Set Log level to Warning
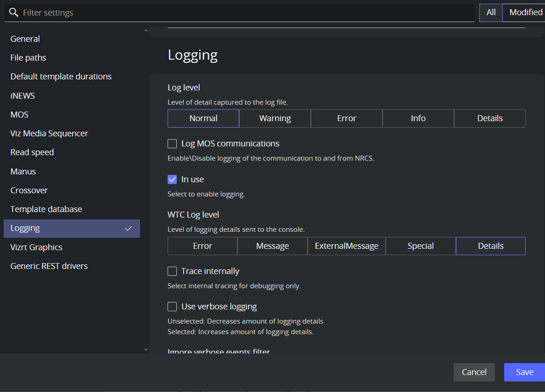The height and width of the screenshot is (392, 545). click(x=275, y=118)
